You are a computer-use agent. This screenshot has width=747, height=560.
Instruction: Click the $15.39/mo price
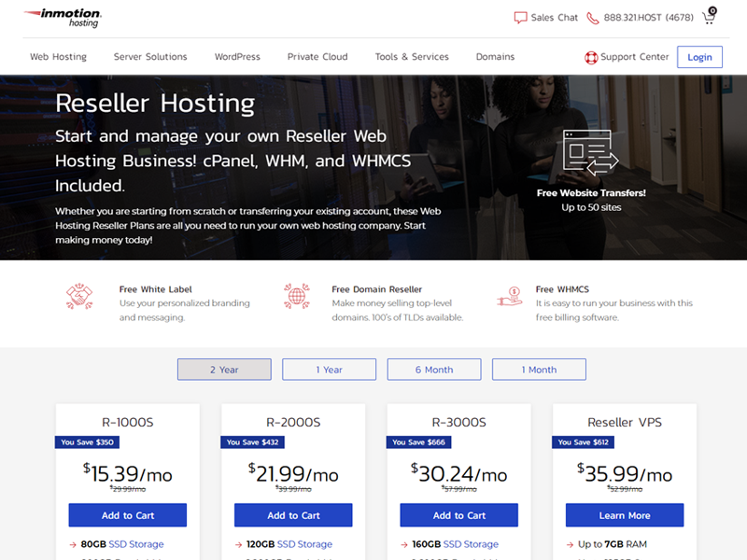click(128, 474)
